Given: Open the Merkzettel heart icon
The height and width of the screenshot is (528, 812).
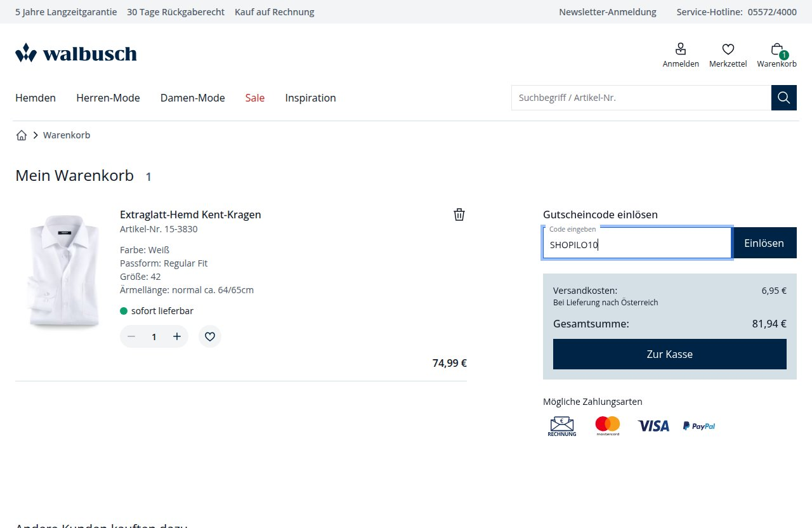Looking at the screenshot, I should click(x=728, y=49).
